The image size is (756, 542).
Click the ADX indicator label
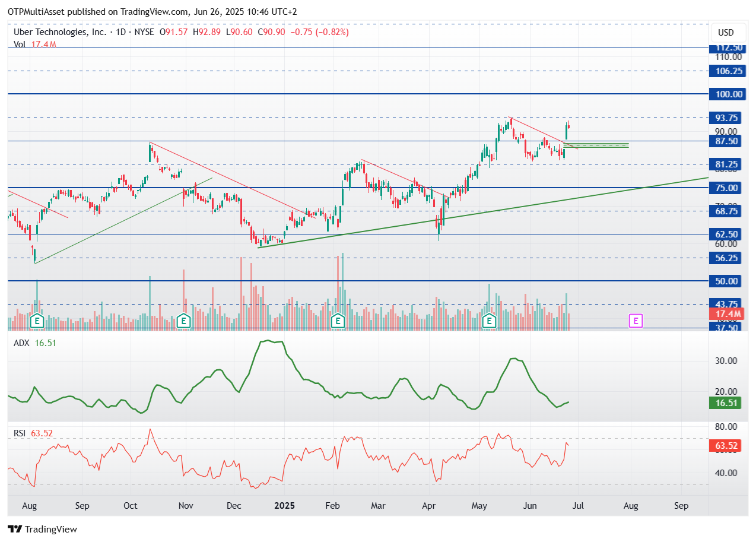[x=21, y=343]
